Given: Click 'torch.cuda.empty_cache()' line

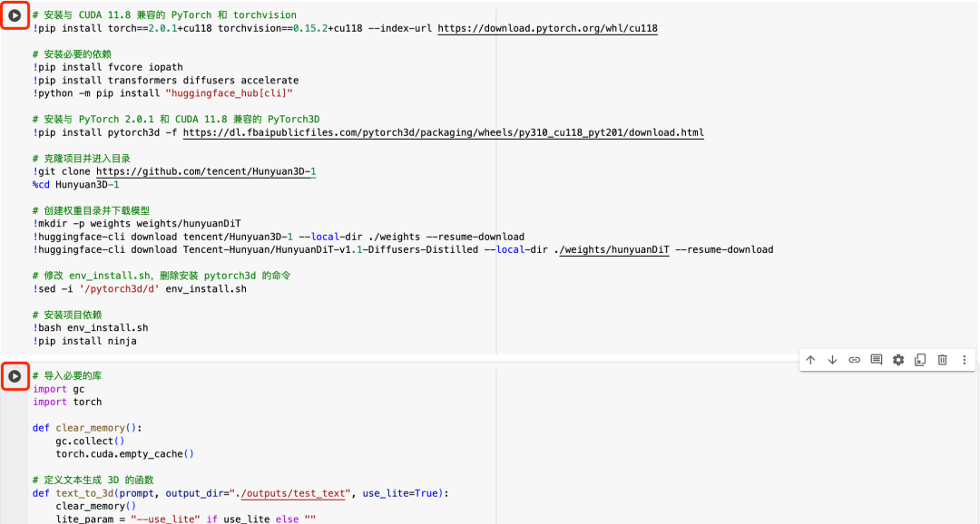Looking at the screenshot, I should click(125, 454).
